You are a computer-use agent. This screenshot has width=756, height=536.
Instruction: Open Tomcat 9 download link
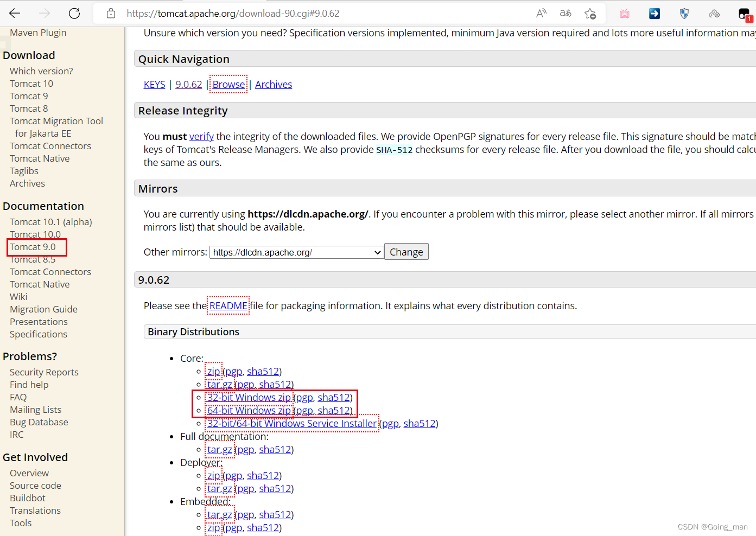29,96
